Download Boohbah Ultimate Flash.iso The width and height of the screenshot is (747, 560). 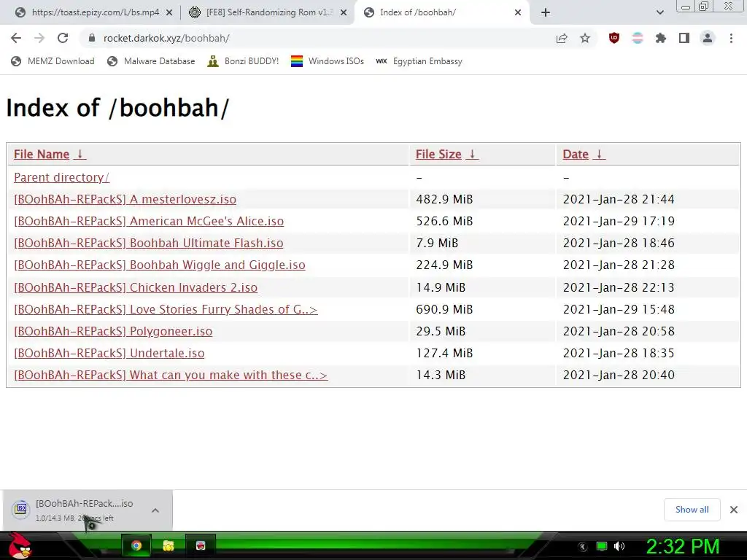[x=149, y=243]
